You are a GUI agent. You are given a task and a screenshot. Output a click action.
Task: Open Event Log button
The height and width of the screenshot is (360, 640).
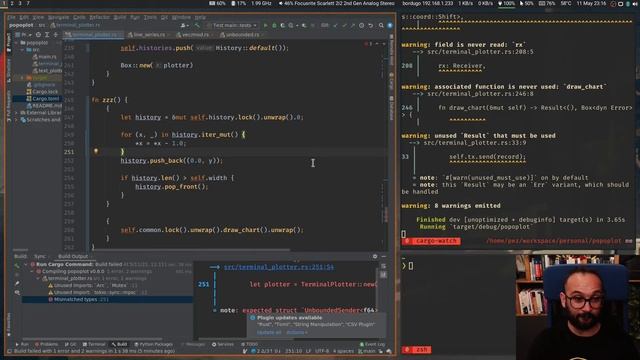pyautogui.click(x=372, y=344)
